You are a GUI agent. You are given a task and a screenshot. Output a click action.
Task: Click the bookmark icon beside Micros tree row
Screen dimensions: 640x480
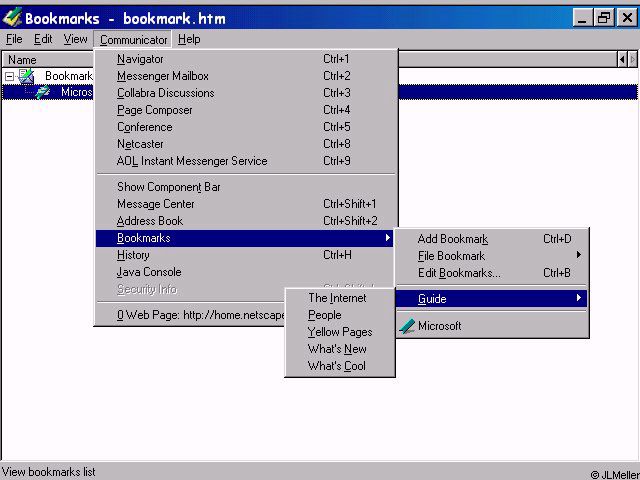(x=42, y=92)
